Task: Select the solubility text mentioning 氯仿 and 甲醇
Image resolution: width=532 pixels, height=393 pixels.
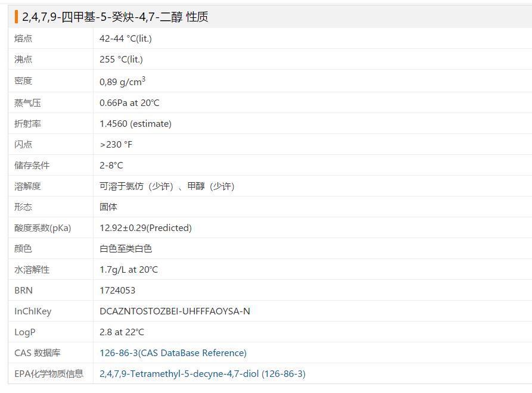Action: pyautogui.click(x=167, y=186)
